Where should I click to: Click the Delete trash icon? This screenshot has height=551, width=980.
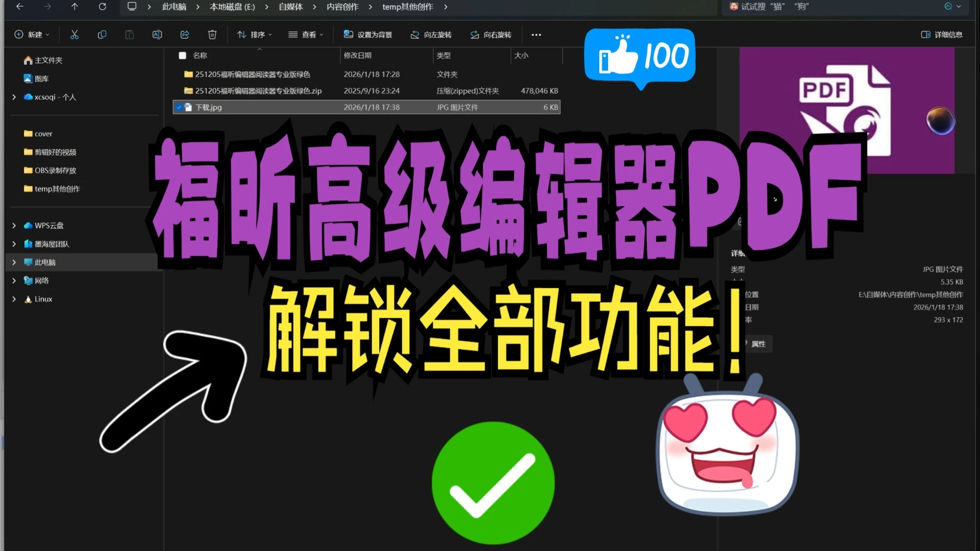[212, 35]
